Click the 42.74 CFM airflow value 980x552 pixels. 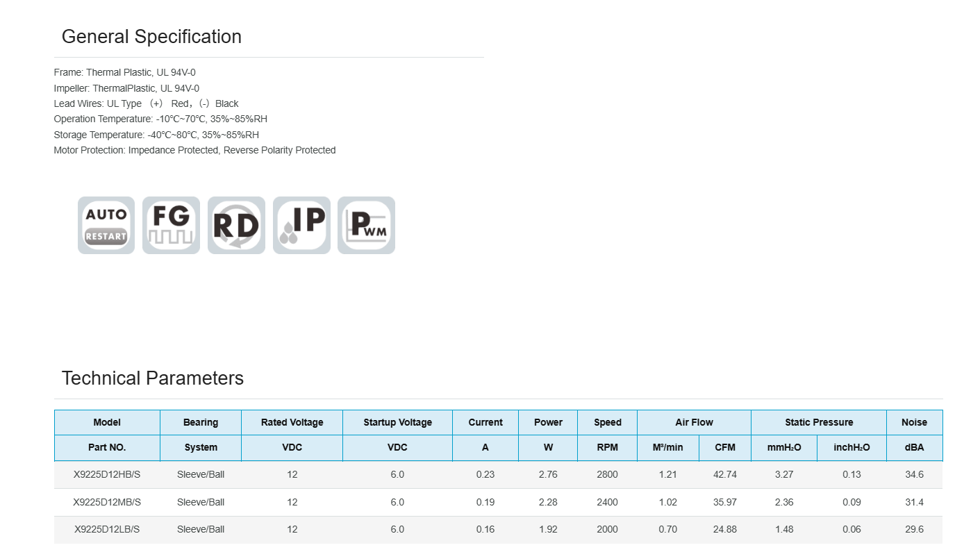(725, 475)
